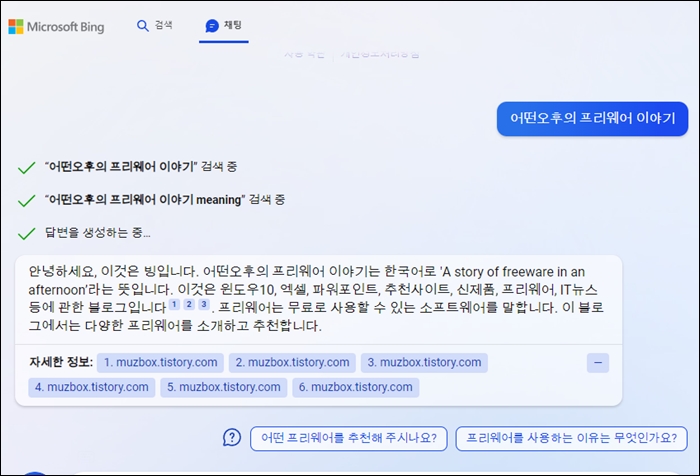
Task: Open source link 3. muzbox.tistory.com
Action: (424, 363)
